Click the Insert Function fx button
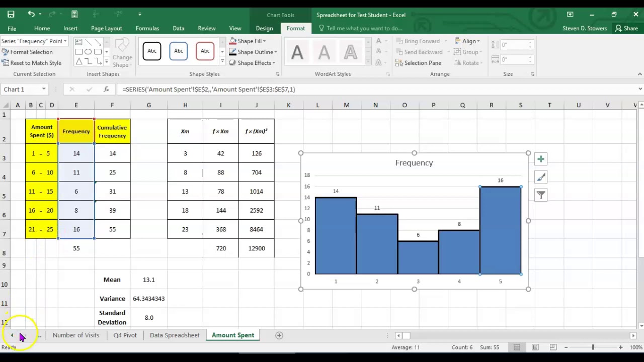This screenshot has height=362, width=644. click(x=106, y=89)
